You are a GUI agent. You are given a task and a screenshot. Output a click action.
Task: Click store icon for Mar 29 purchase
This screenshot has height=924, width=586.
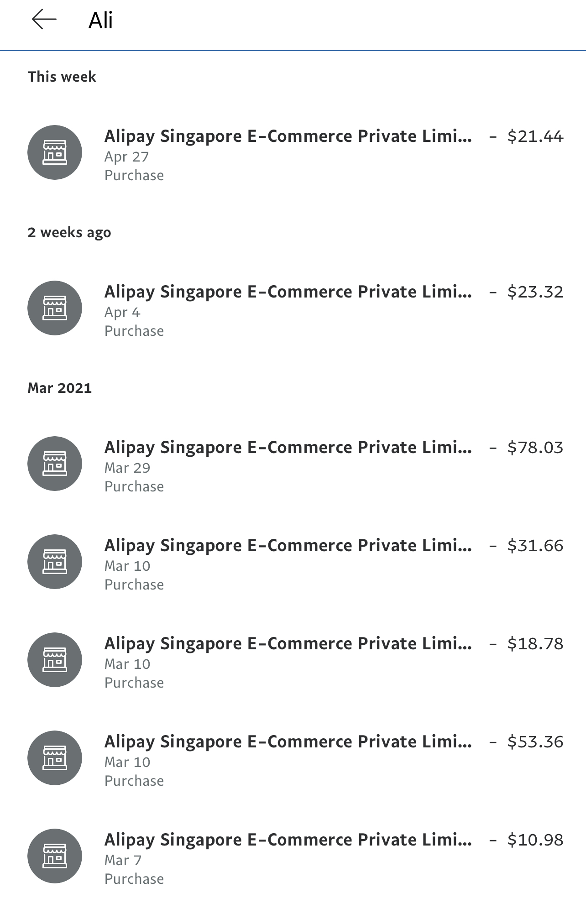(55, 464)
